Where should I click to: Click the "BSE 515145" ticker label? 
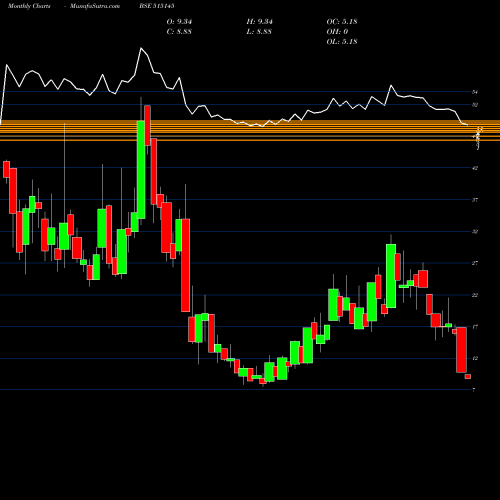[x=157, y=6]
